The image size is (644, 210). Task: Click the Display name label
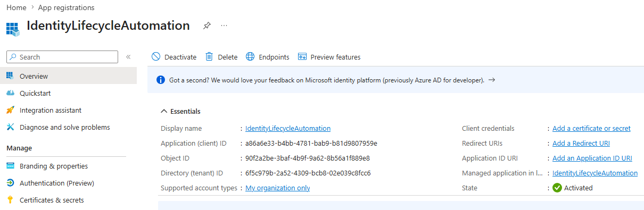(x=181, y=128)
